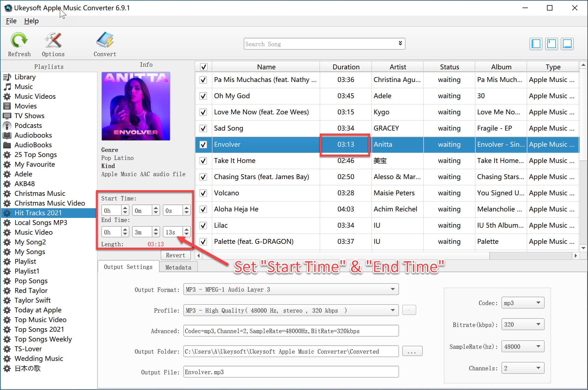Expand the Profile quality dropdown

393,310
